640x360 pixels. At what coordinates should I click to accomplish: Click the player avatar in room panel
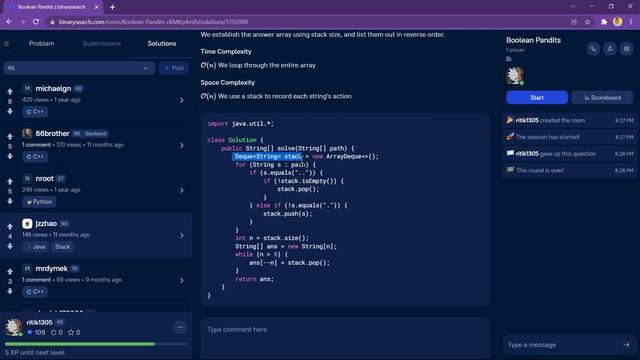pyautogui.click(x=515, y=76)
